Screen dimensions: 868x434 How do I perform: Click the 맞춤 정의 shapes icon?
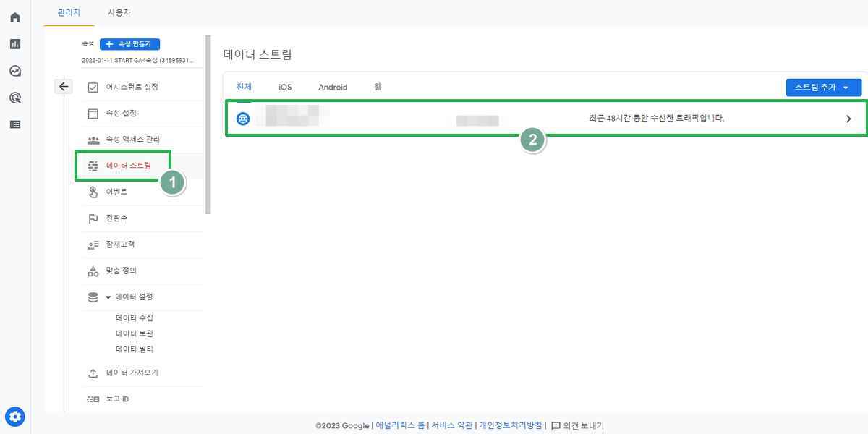(93, 271)
